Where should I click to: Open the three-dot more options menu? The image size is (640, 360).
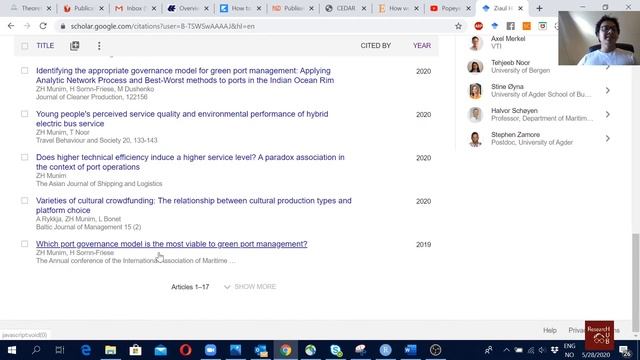[99, 46]
